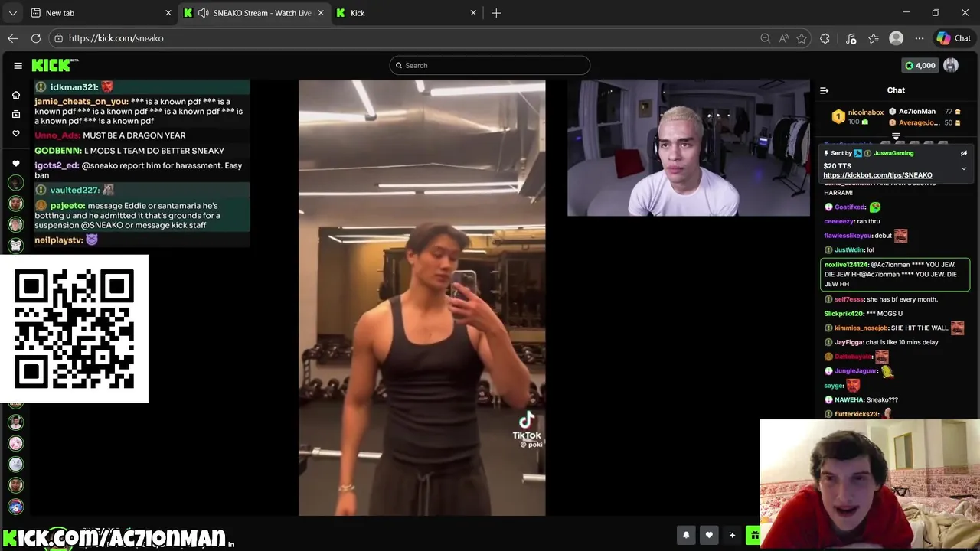Screen dimensions: 980x551
Task: Click username flutterkicks23 in chat
Action: coord(857,414)
